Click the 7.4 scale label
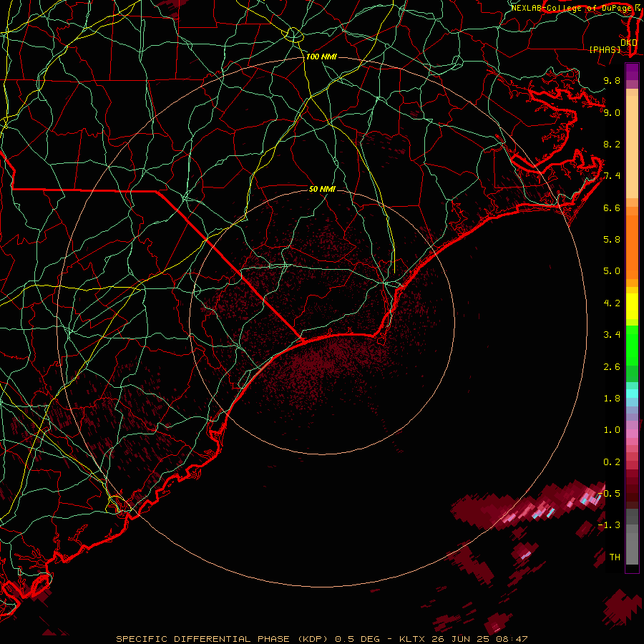The width and height of the screenshot is (644, 644). pyautogui.click(x=612, y=176)
